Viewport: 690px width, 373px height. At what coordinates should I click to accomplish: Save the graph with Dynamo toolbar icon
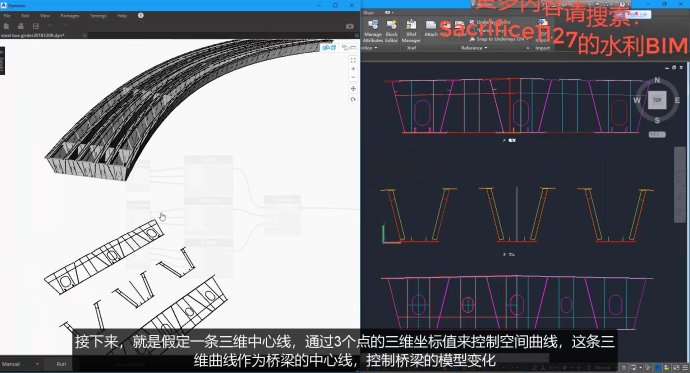coord(36,26)
